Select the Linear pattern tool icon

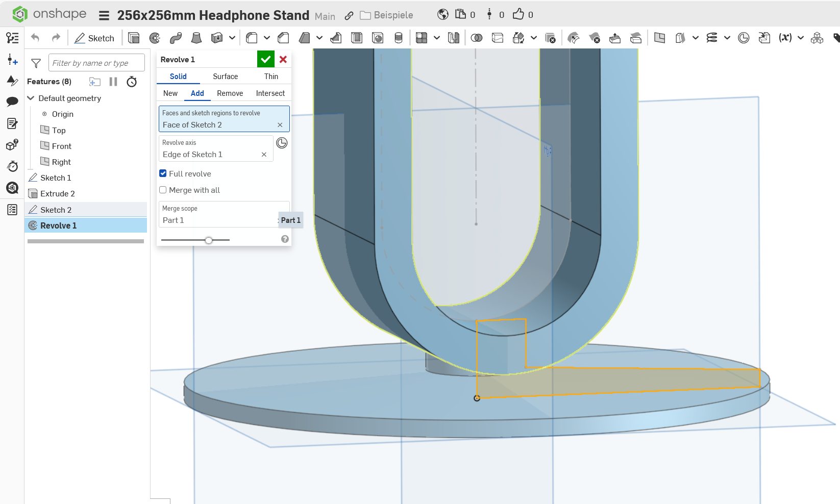[422, 38]
